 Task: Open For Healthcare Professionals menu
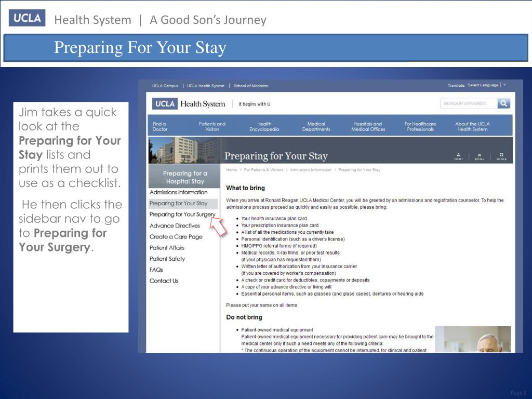coord(420,127)
